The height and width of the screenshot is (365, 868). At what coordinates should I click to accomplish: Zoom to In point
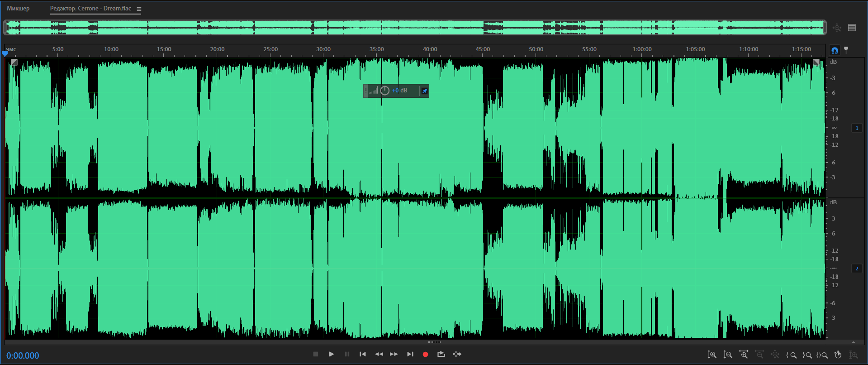(x=792, y=355)
